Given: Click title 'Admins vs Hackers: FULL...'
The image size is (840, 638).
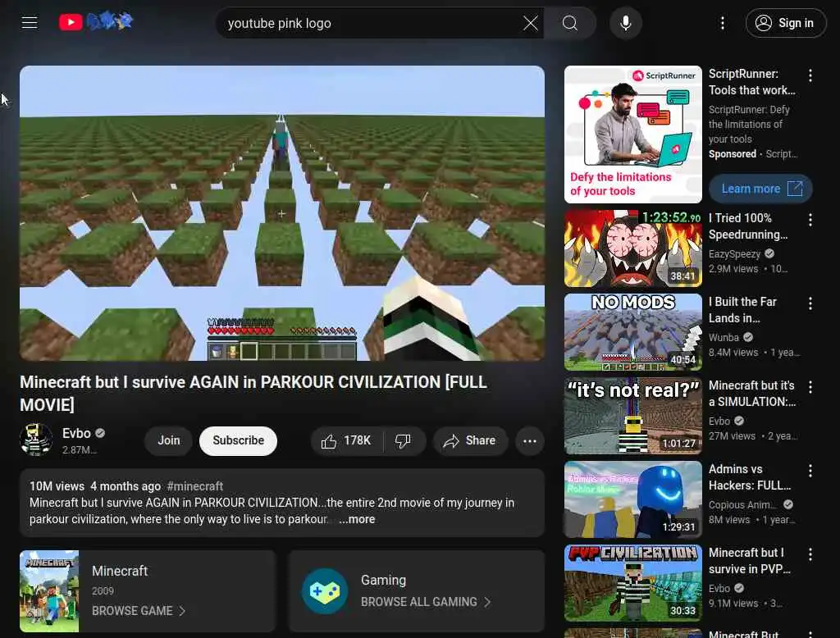Looking at the screenshot, I should [x=750, y=476].
